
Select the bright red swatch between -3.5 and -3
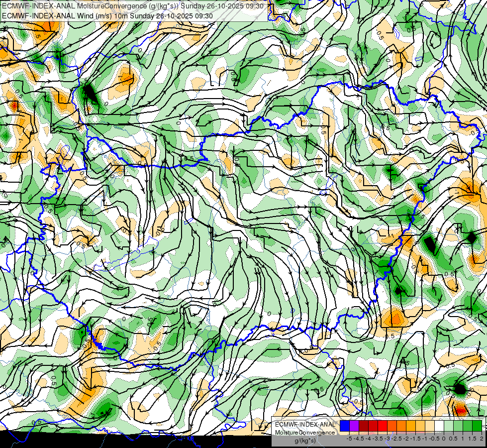(x=383, y=426)
